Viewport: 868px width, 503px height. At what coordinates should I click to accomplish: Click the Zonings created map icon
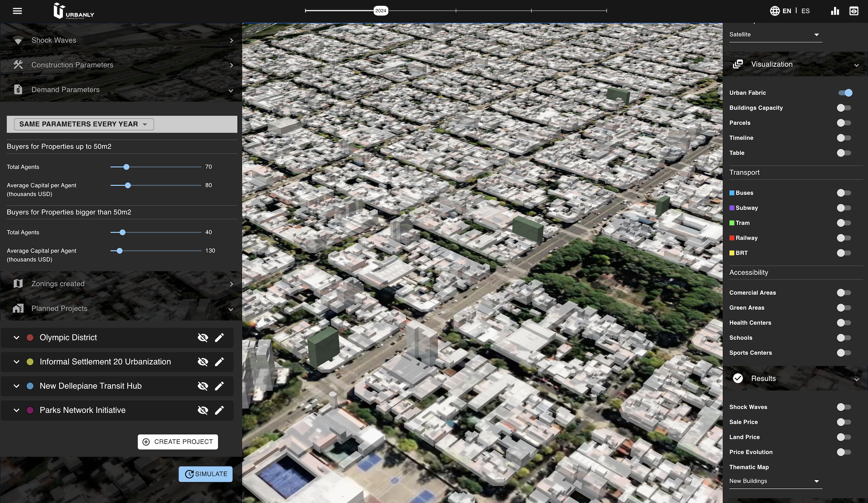coord(18,284)
